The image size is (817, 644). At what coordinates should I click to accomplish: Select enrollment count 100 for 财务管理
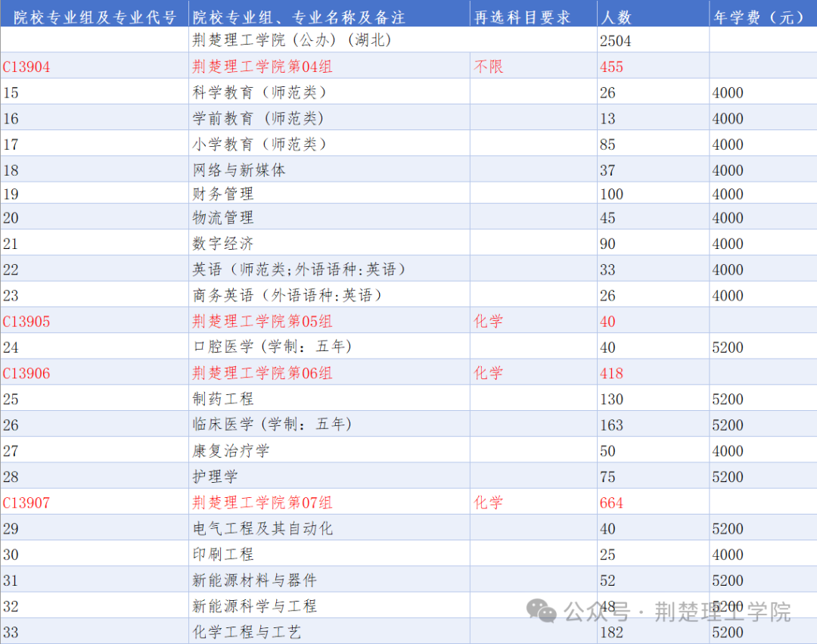(x=612, y=194)
